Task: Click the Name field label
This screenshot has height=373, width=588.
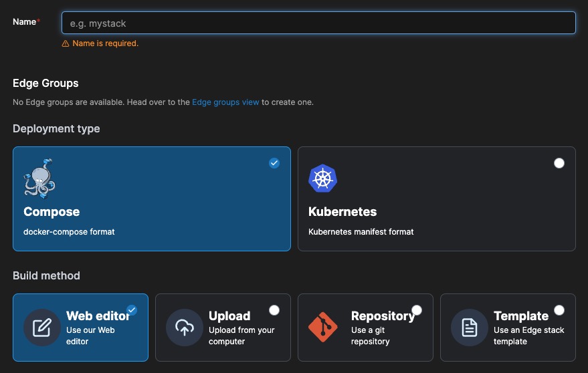Action: [25, 22]
